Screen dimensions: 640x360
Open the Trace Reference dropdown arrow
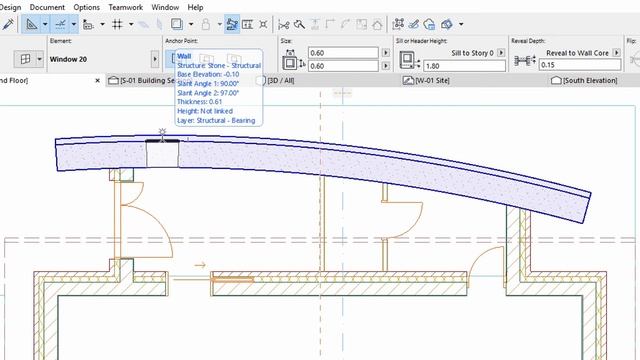pos(191,24)
